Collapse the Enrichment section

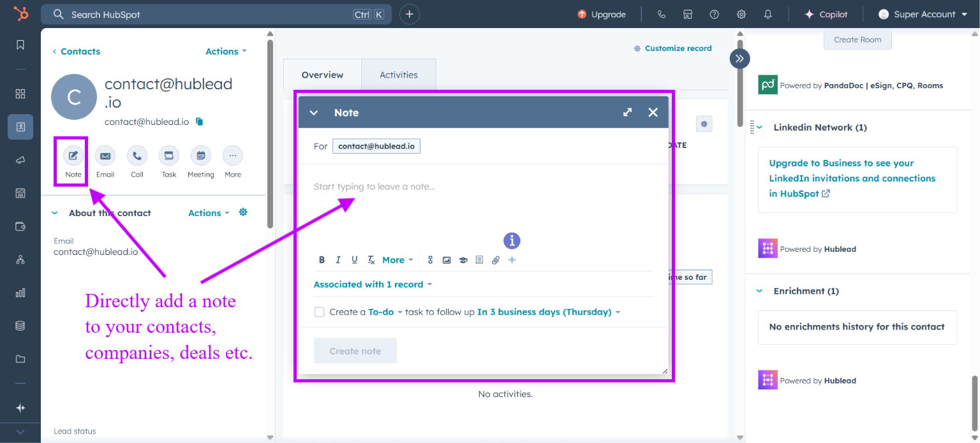[759, 291]
